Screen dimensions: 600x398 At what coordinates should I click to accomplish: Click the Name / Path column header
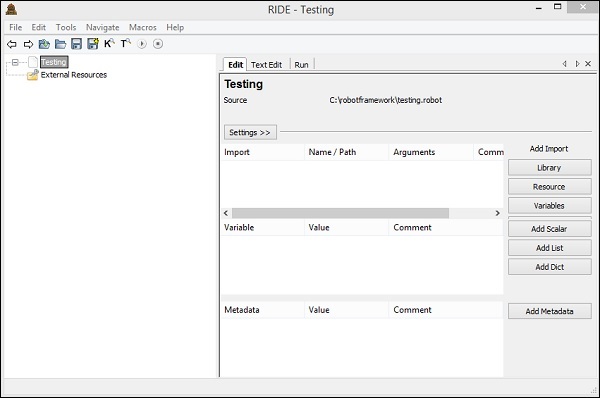pyautogui.click(x=346, y=152)
